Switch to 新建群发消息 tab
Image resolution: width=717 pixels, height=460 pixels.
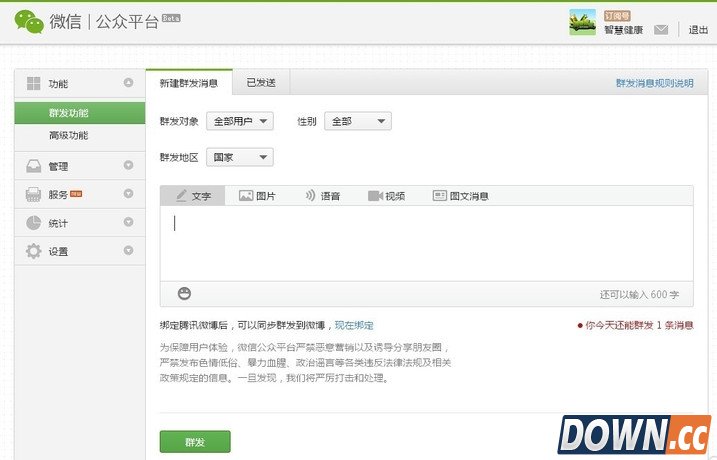click(189, 83)
